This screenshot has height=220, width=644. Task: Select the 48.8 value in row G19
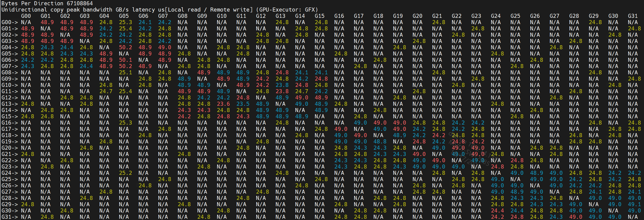click(380, 141)
